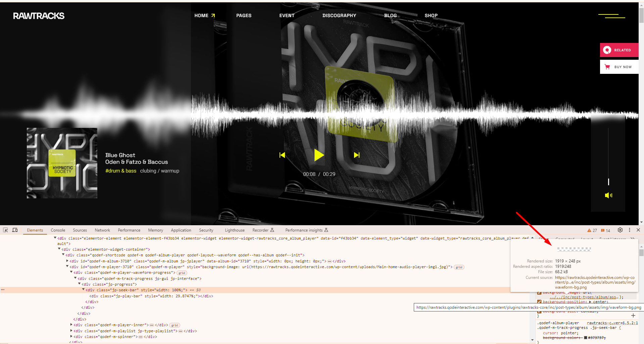
Task: Click the 27 warnings indicator
Action: click(592, 230)
